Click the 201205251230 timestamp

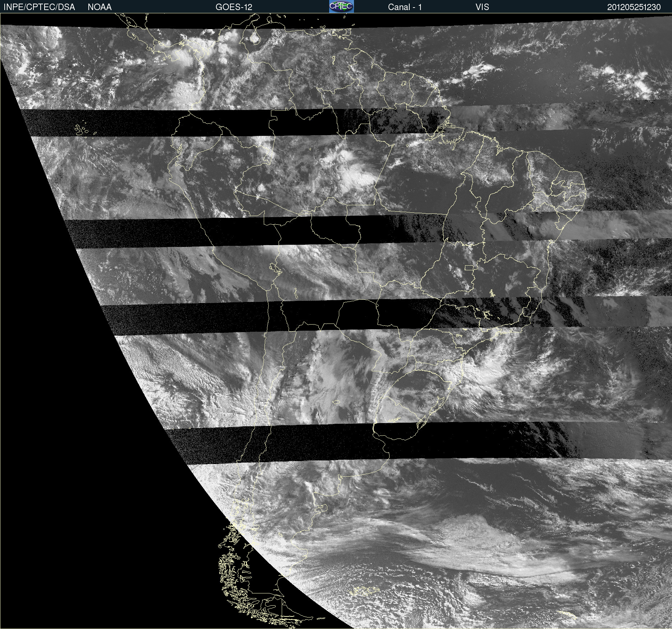(634, 7)
